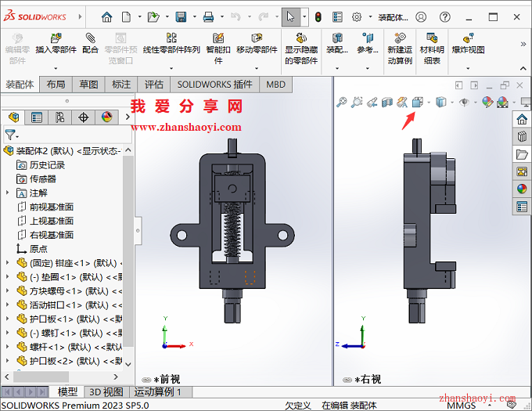Open the 3D 视图 bottom tab
532x411 pixels.
pyautogui.click(x=106, y=392)
